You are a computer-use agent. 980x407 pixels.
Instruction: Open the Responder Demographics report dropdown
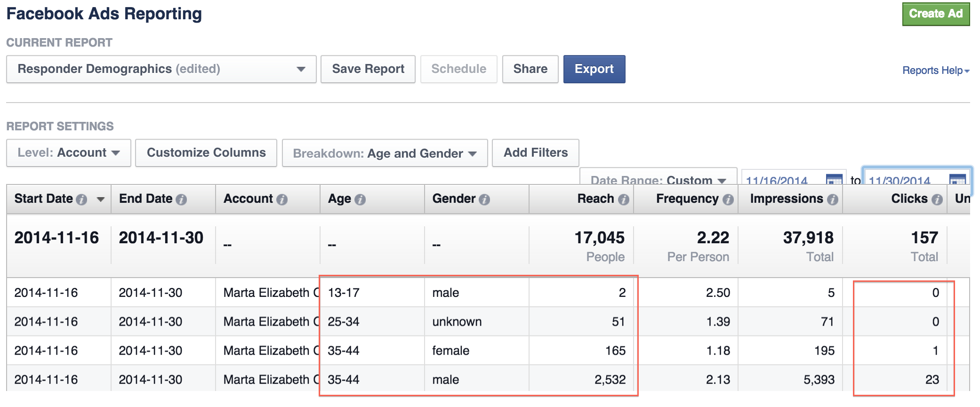click(161, 69)
